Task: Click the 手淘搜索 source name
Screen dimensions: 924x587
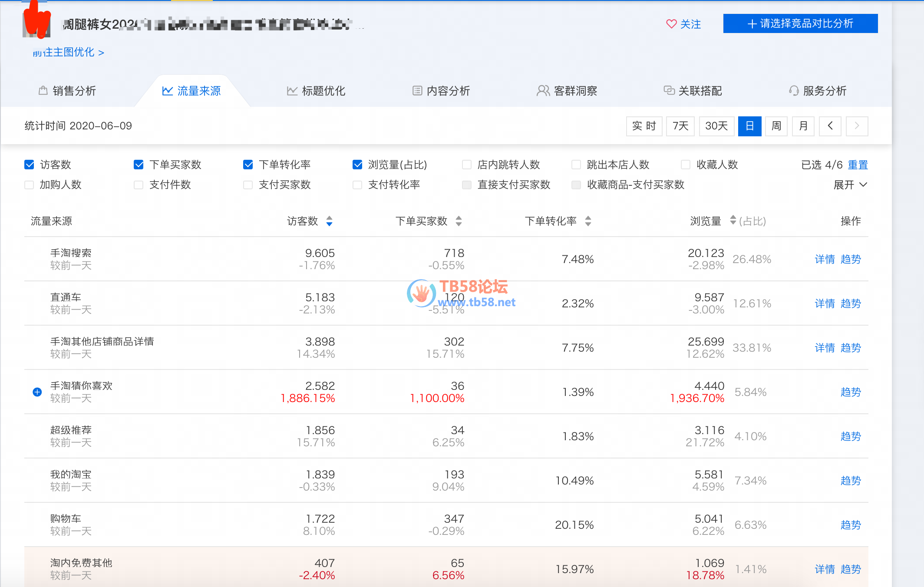Action: pos(71,253)
